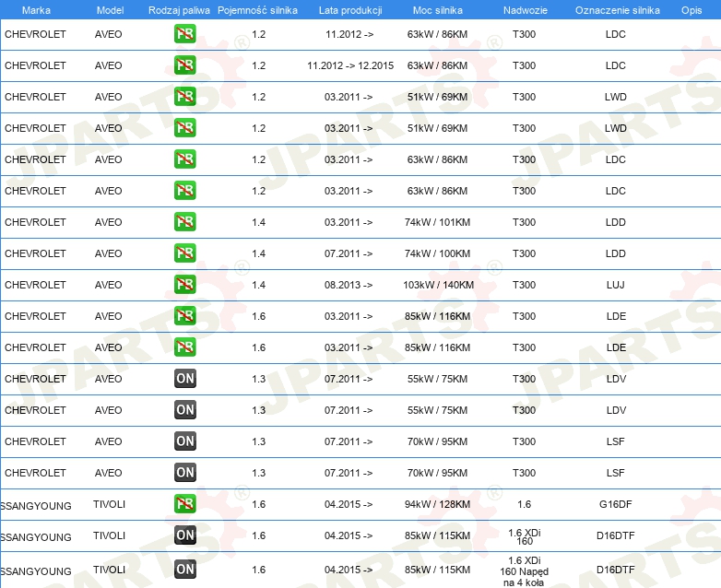Click the Pojemność silnika column header

click(x=257, y=10)
